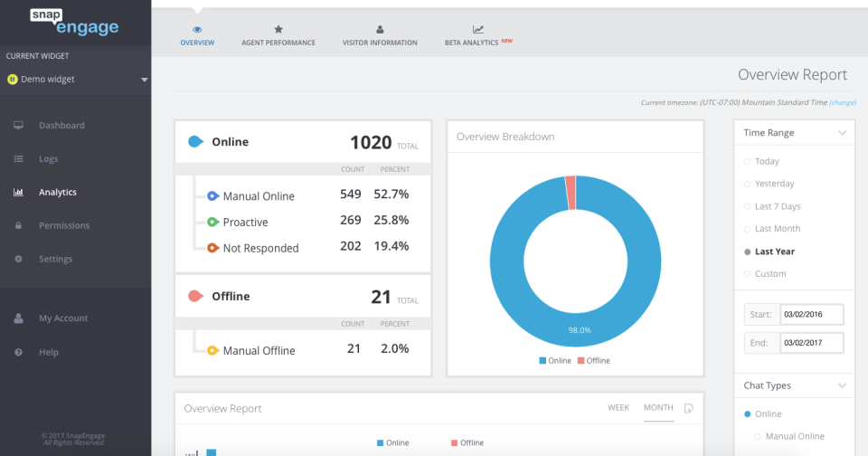Screen dimensions: 868x456
Task: Click the Dashboard monitor icon in sidebar
Action: click(x=18, y=126)
